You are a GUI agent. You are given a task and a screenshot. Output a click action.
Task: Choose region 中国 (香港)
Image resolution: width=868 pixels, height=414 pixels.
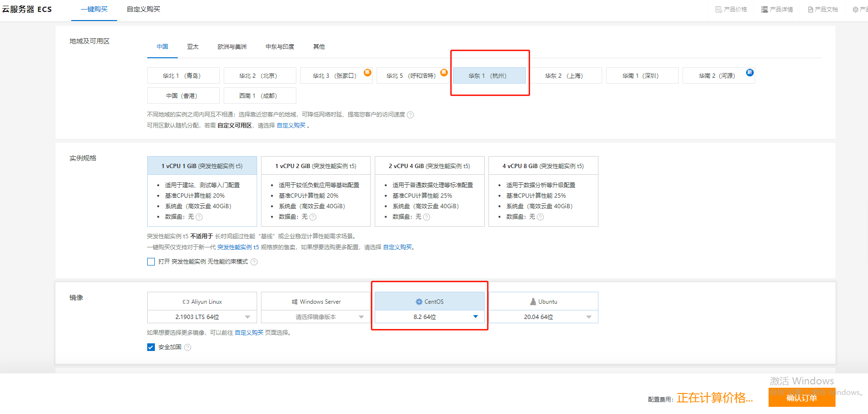[184, 96]
